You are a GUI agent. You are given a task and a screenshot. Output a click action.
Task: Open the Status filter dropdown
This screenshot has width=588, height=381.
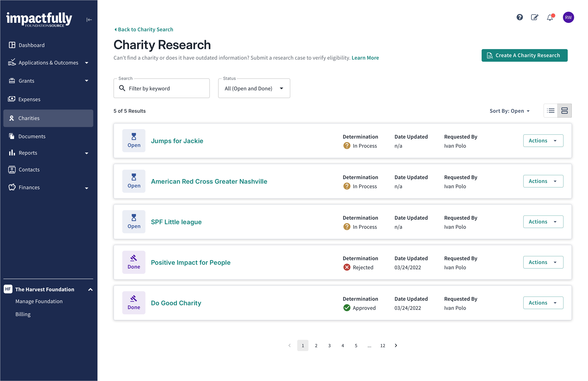[x=254, y=88]
